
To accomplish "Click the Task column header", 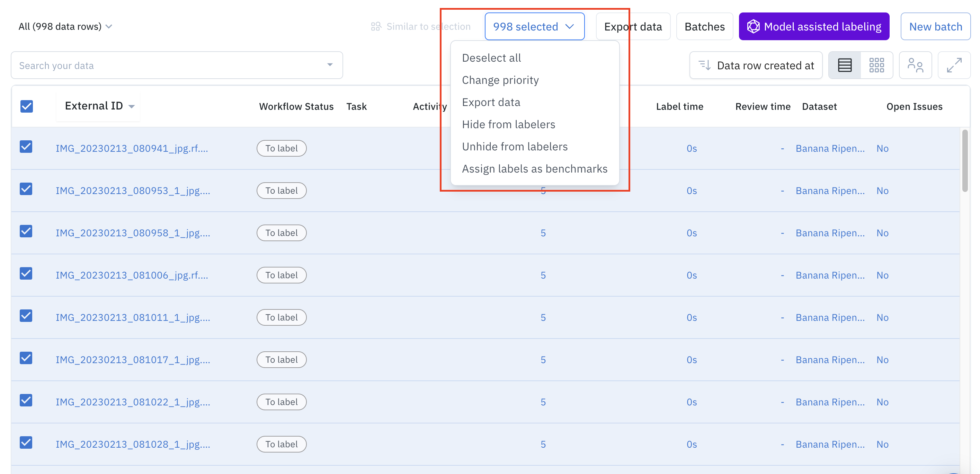I will [x=356, y=106].
